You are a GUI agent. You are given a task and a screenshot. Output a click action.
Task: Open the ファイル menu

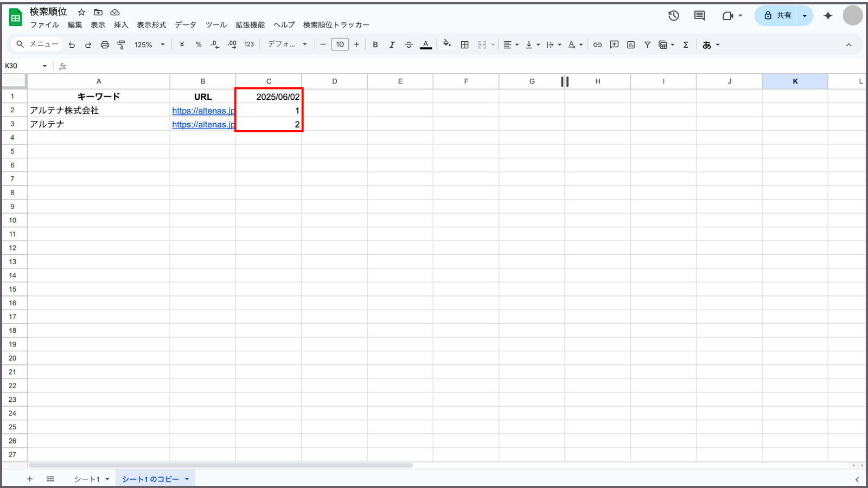pyautogui.click(x=44, y=25)
